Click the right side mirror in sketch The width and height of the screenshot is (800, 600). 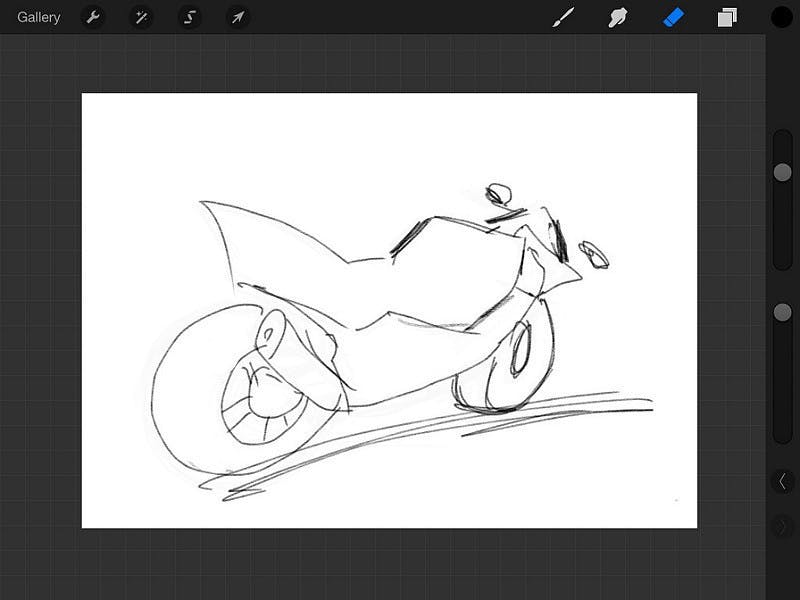pos(595,255)
